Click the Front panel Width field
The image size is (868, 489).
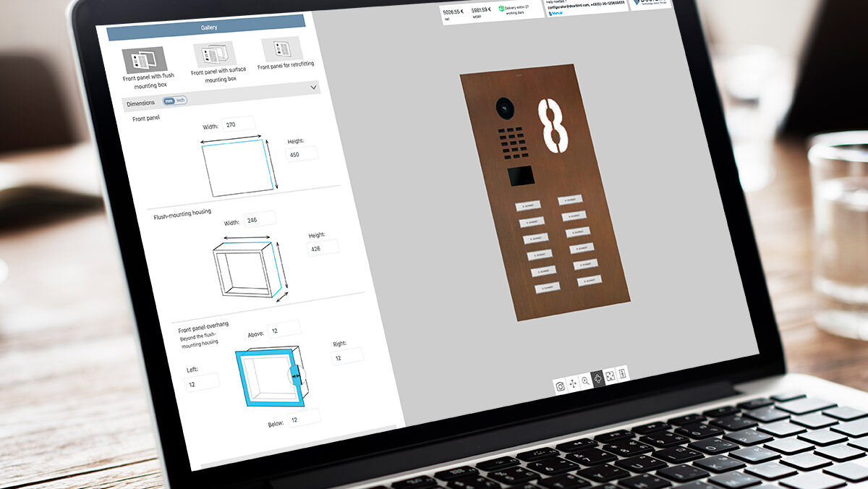click(x=238, y=124)
